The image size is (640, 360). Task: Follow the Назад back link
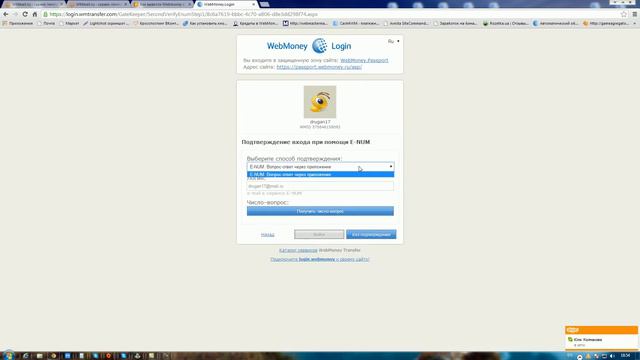(268, 234)
